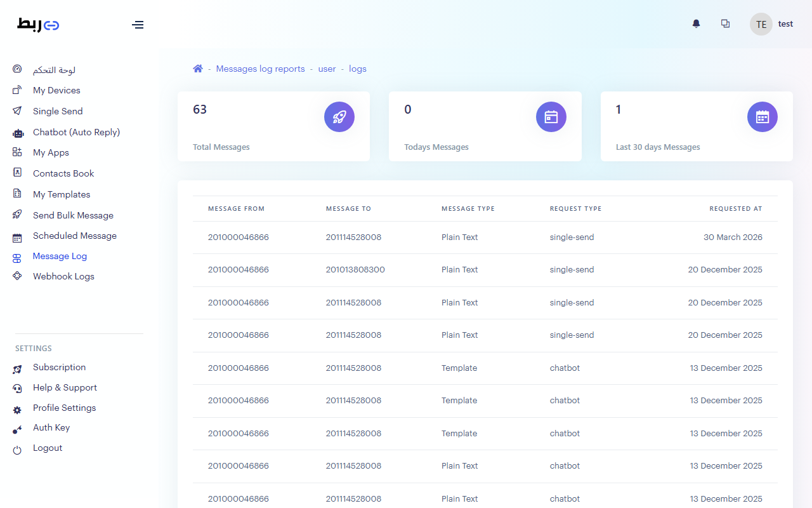Open Contacts Book in sidebar
812x508 pixels.
pos(63,173)
